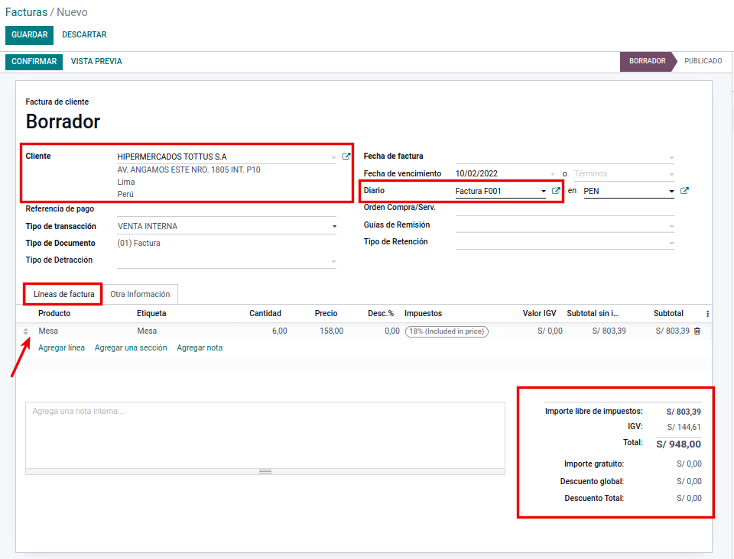Click the Referencia de pago field
Screen dimensions: 734x559
click(226, 209)
